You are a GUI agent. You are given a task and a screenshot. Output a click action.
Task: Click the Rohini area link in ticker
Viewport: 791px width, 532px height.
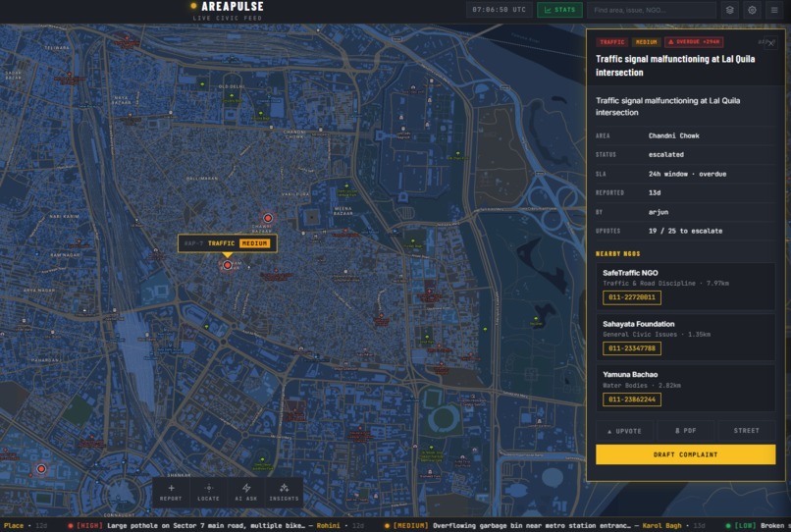tap(328, 525)
